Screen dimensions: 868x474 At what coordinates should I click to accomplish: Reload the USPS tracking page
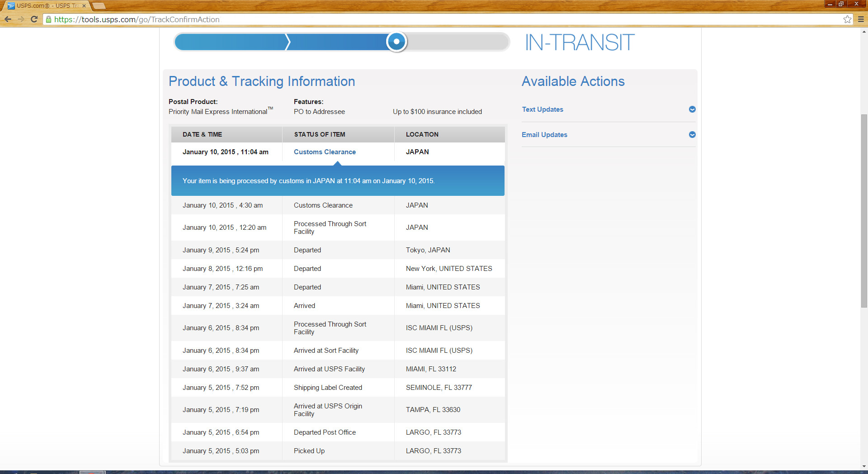(x=34, y=19)
